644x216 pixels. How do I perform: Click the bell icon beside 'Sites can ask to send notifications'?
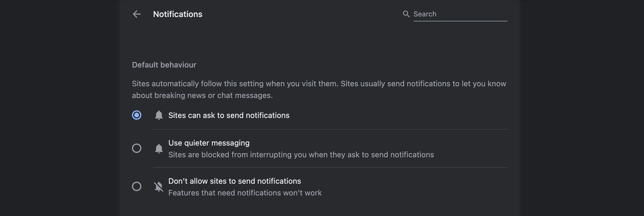pos(159,115)
